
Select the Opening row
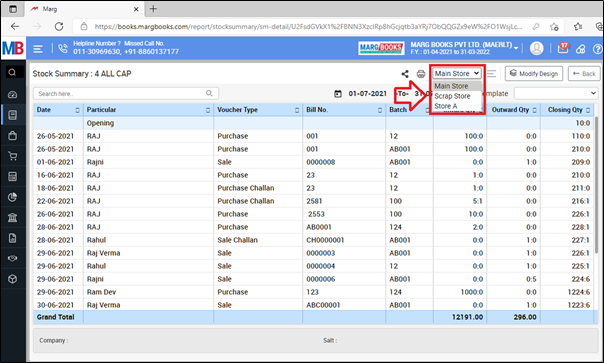tap(313, 123)
